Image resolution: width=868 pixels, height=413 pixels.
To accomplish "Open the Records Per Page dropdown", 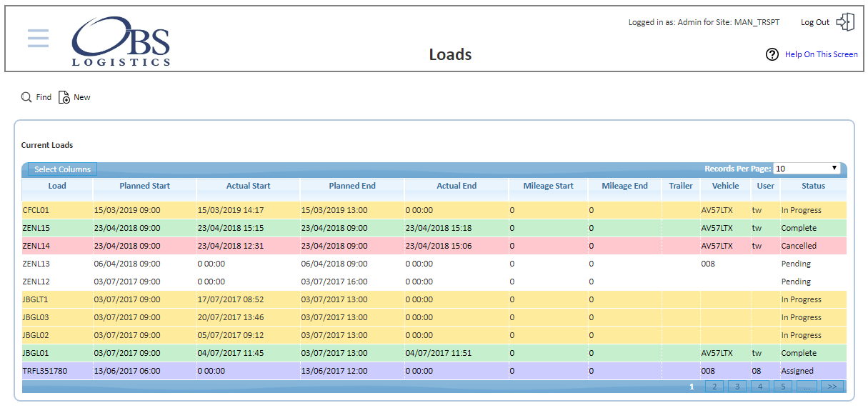I will point(807,169).
